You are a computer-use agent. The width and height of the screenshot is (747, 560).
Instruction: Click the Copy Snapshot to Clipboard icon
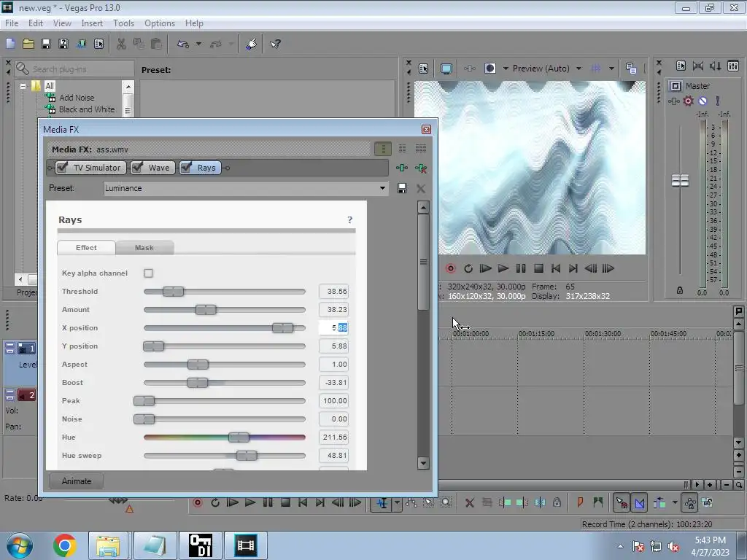(631, 69)
